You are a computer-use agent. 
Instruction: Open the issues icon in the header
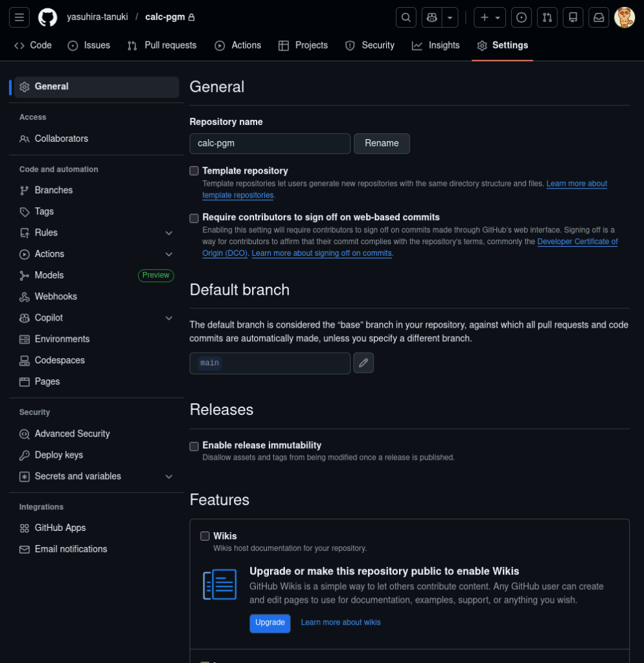521,17
